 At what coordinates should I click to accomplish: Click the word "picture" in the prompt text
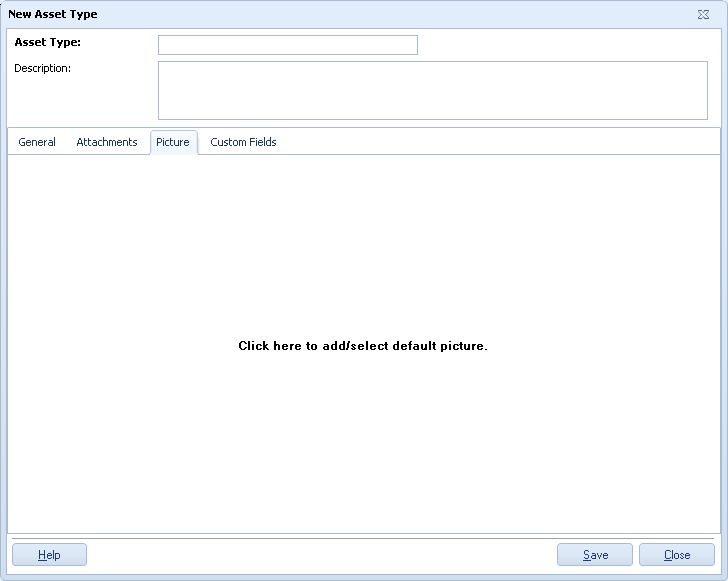point(462,346)
